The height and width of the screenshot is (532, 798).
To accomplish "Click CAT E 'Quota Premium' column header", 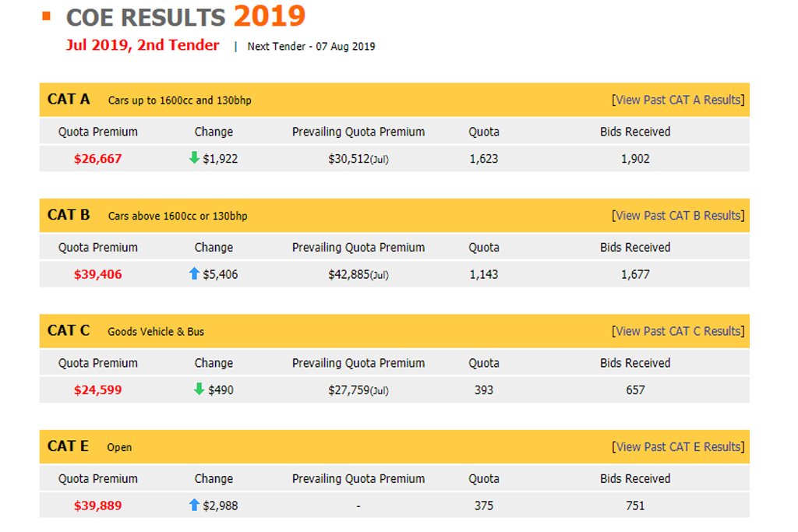I will [x=97, y=478].
